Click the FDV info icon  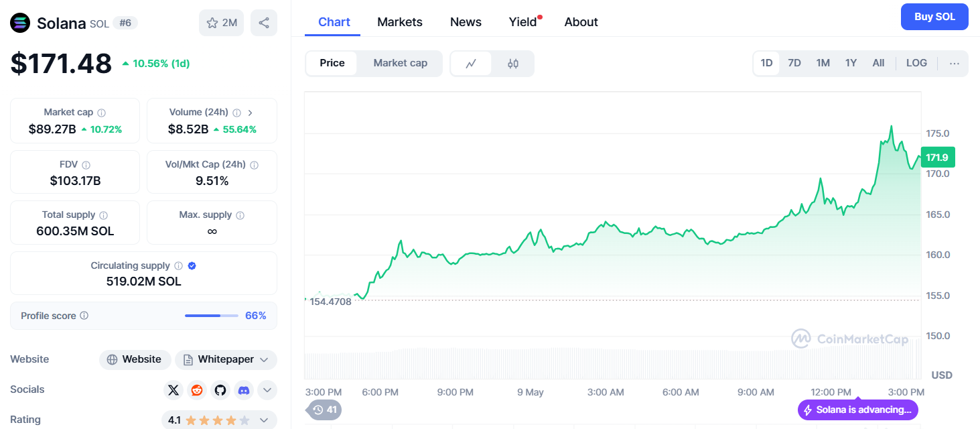86,164
